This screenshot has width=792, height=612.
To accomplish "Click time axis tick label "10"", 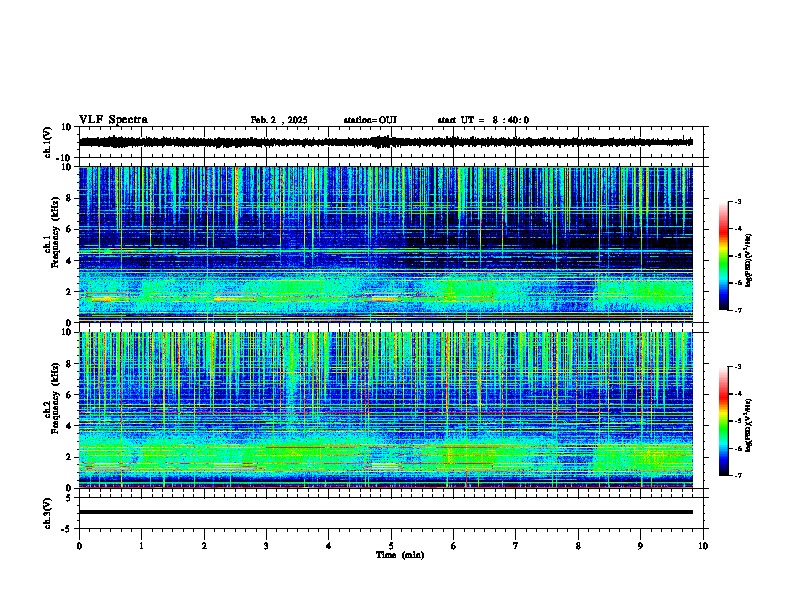I will (703, 546).
